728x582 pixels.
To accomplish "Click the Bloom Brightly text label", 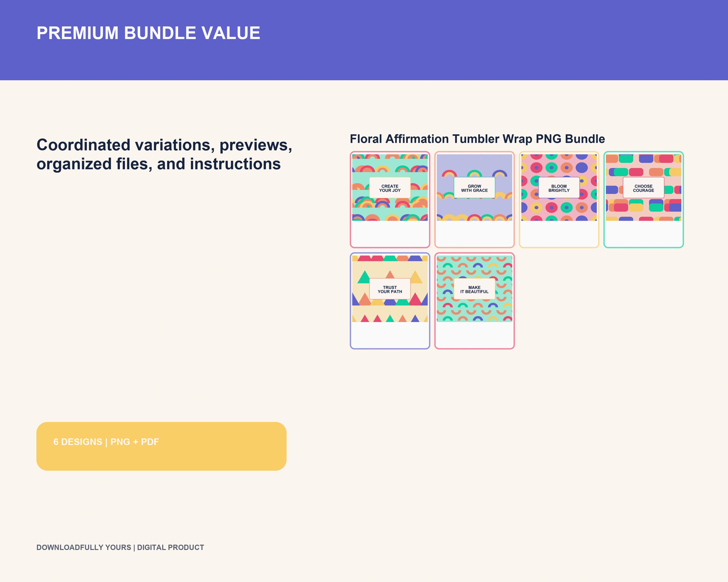I will coord(559,188).
